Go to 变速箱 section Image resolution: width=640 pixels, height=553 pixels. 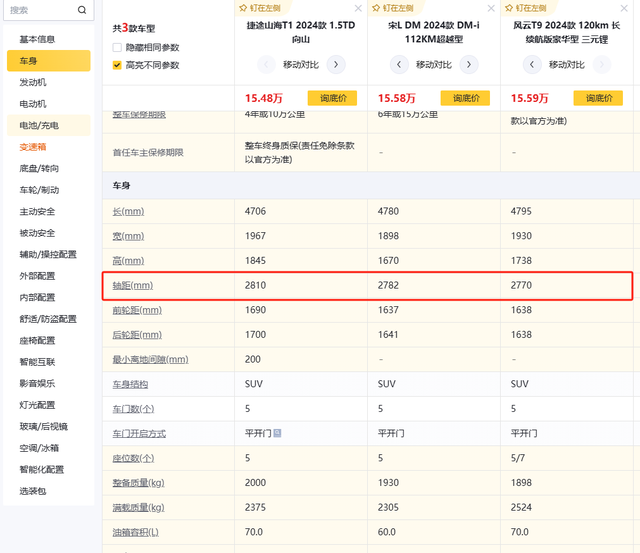33,147
